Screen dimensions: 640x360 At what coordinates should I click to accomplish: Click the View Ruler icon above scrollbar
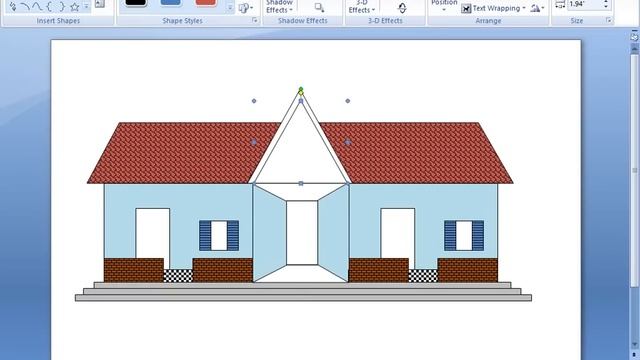[x=634, y=36]
